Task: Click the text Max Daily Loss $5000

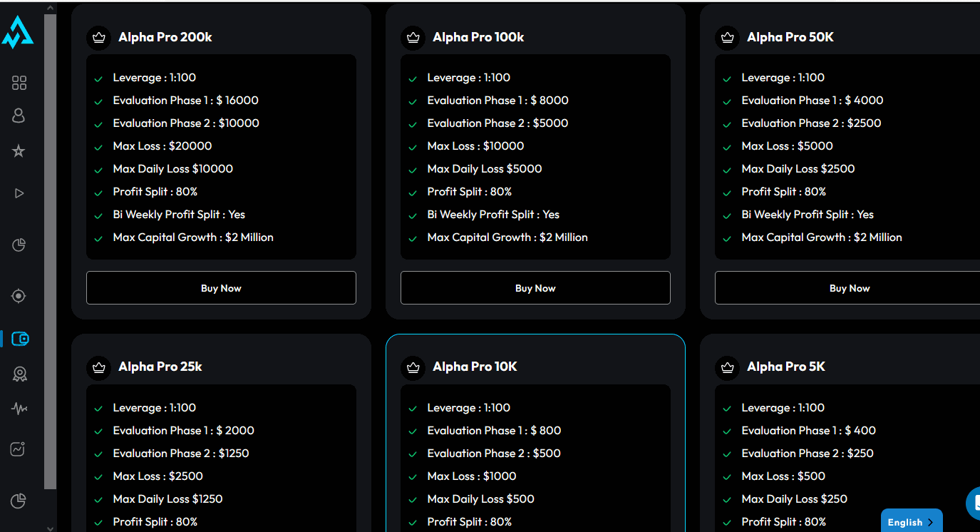Action: click(x=485, y=169)
